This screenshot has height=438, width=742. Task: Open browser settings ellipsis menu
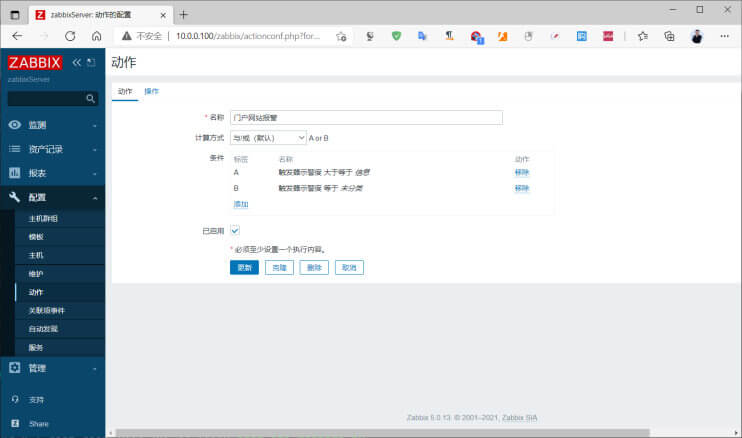[724, 36]
